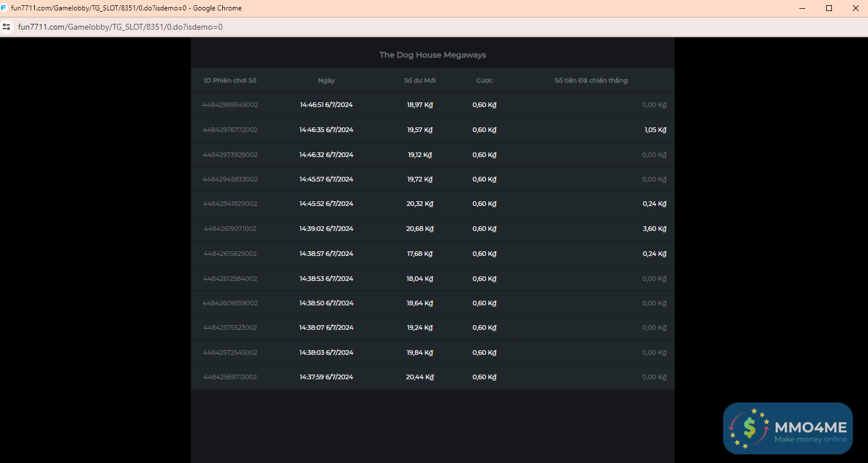Click the 0,24 K₫ win in the 14:38:57 row

coord(654,254)
